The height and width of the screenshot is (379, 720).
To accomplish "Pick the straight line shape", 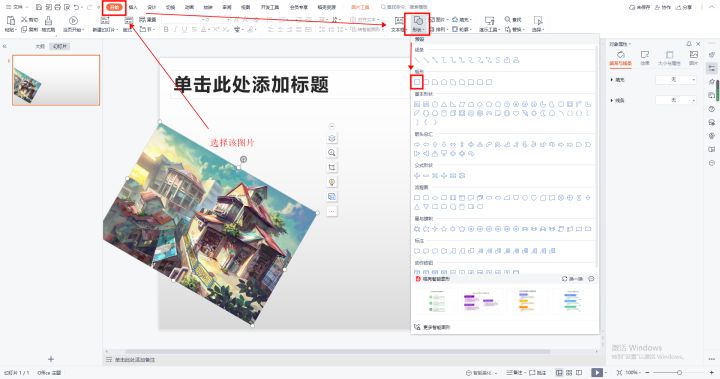I will (417, 60).
